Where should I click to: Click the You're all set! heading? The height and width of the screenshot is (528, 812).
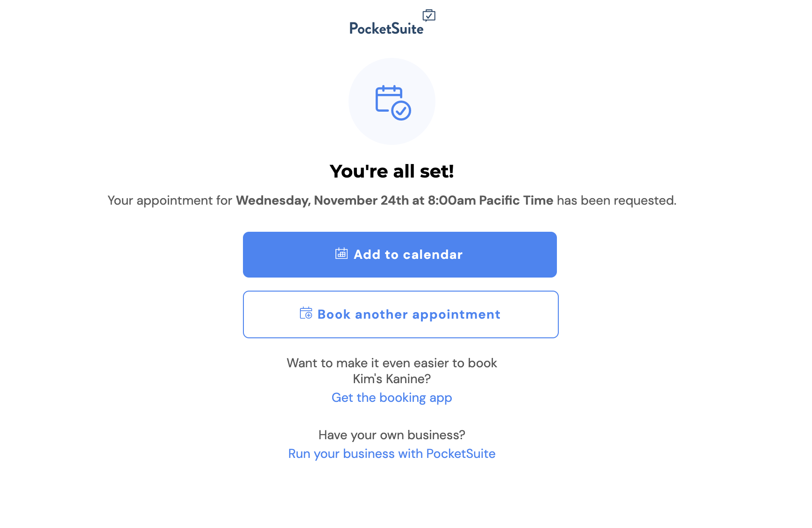[x=392, y=171]
